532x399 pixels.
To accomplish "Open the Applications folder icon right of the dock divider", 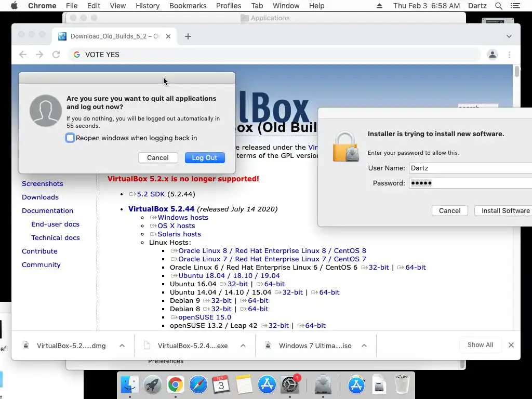I will [356, 385].
